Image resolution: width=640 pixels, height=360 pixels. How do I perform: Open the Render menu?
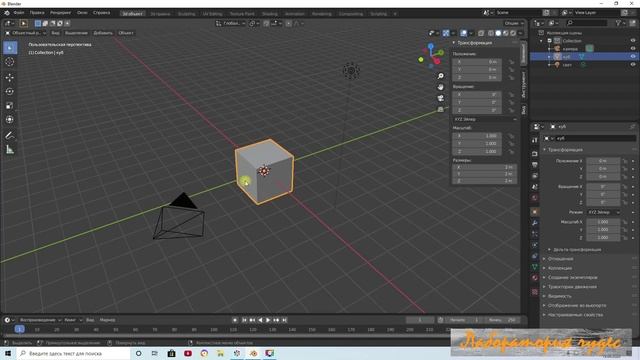click(60, 13)
